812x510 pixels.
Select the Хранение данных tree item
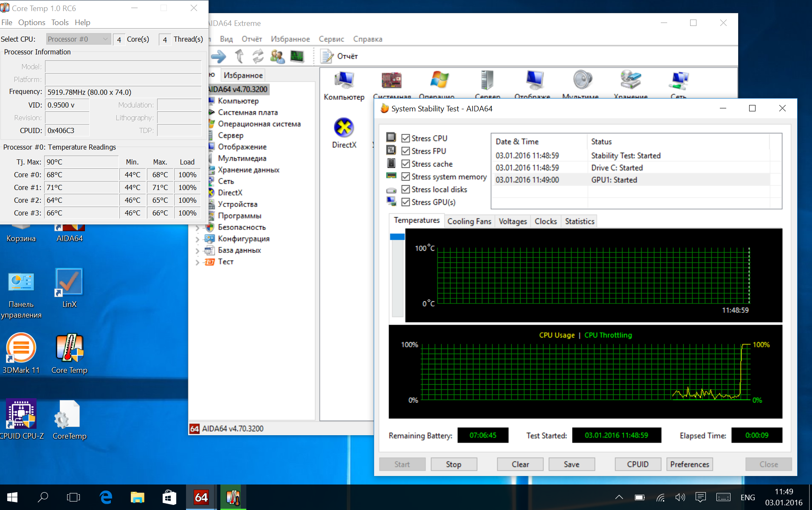coord(248,170)
